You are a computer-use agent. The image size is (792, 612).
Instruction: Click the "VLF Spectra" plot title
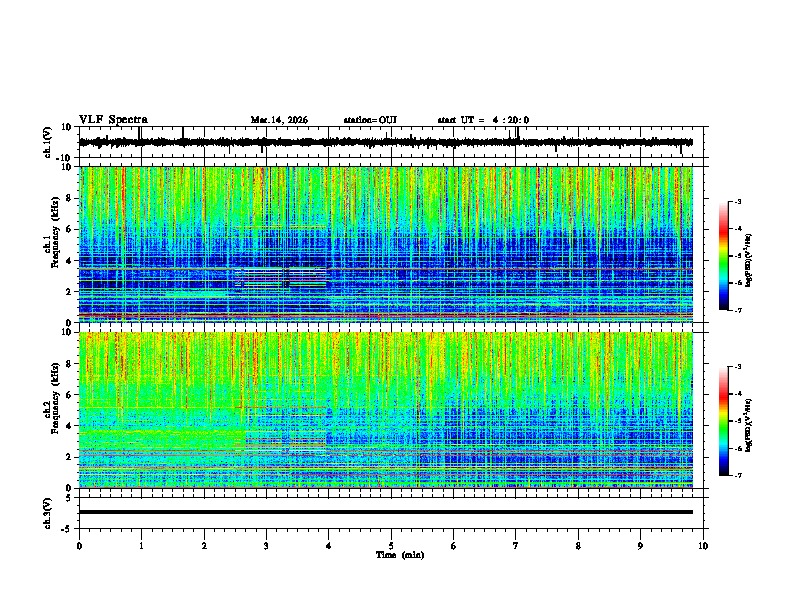(113, 120)
